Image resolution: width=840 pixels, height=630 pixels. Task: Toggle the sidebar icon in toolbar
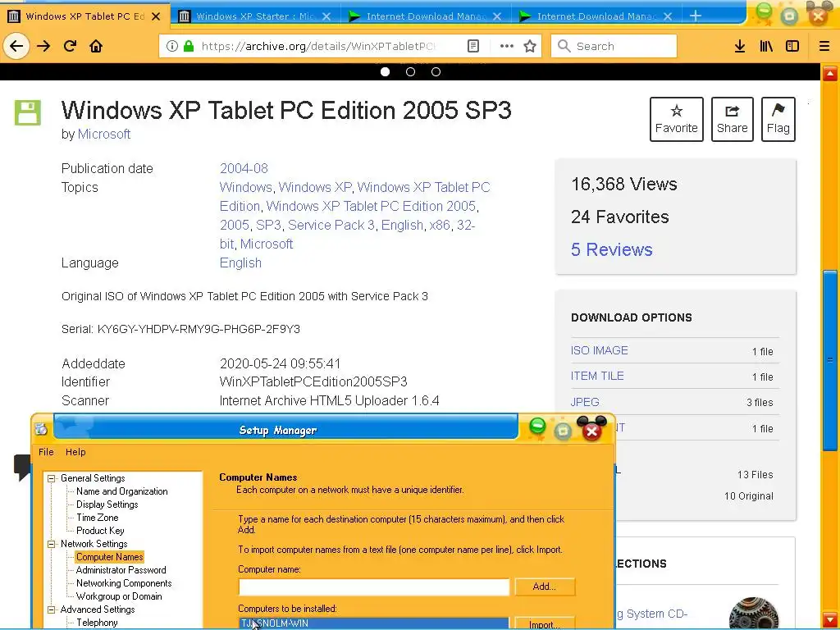pos(792,46)
